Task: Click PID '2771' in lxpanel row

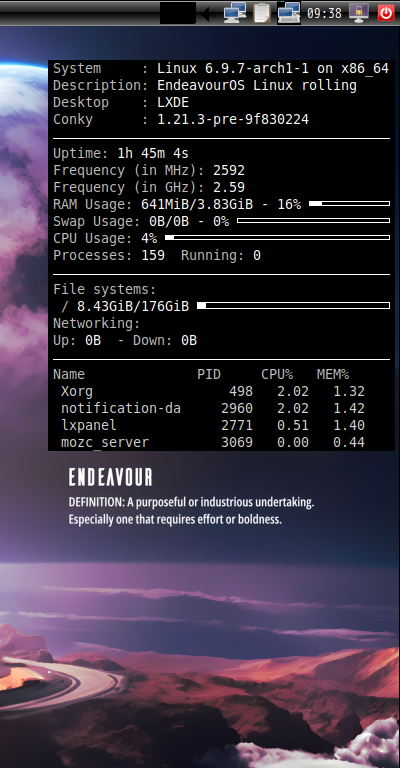Action: (237, 425)
